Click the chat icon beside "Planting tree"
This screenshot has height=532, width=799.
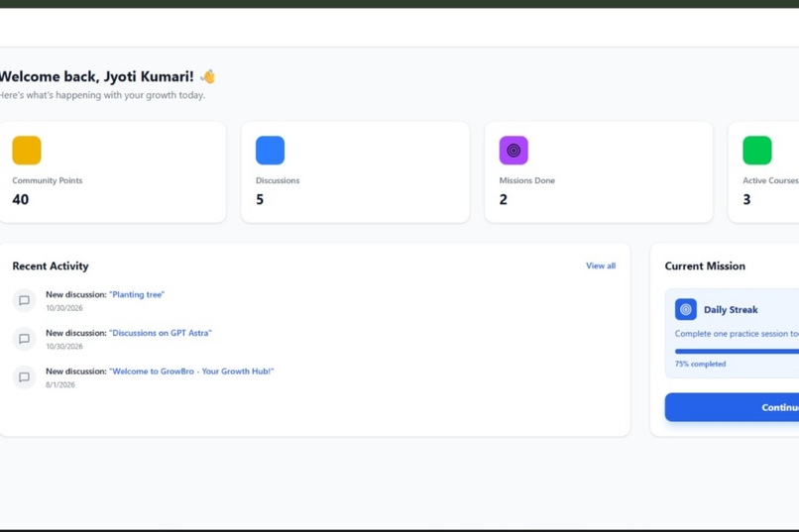pos(24,300)
